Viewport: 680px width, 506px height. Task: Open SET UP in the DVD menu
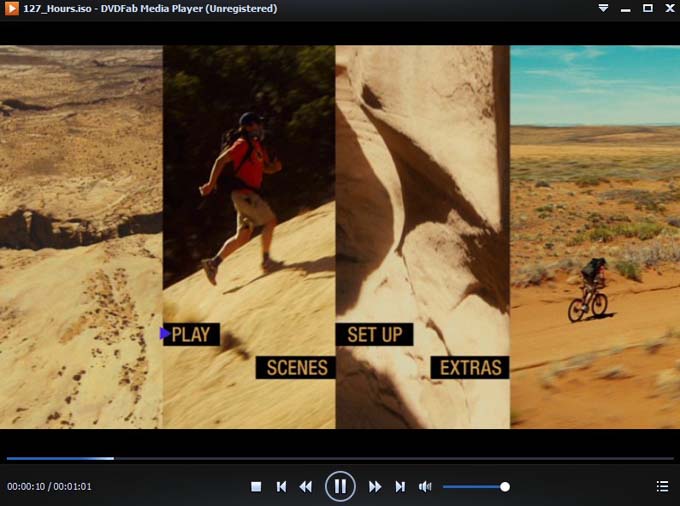[375, 334]
